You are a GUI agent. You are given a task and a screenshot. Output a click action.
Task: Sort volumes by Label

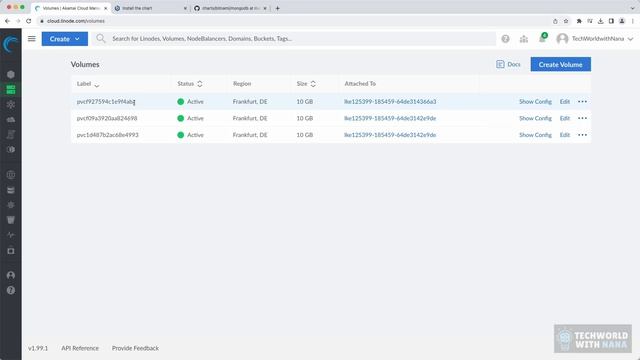click(x=88, y=84)
